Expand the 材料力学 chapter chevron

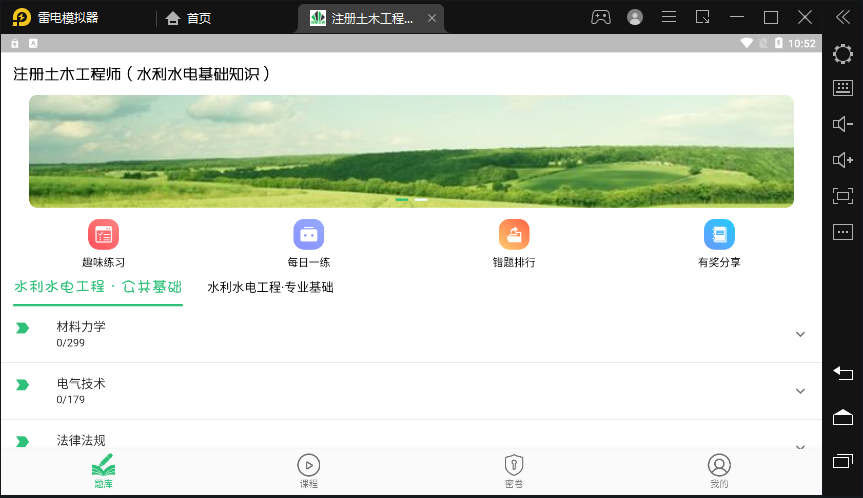800,334
